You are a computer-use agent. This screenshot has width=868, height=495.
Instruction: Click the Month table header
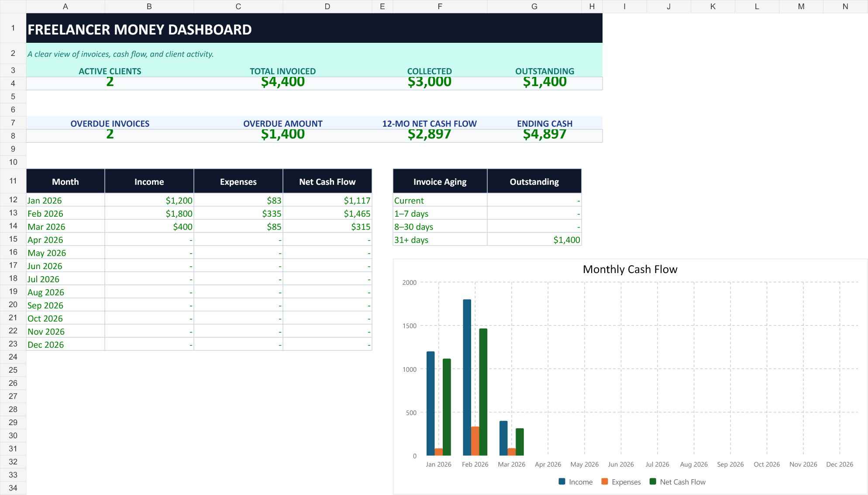[65, 181]
